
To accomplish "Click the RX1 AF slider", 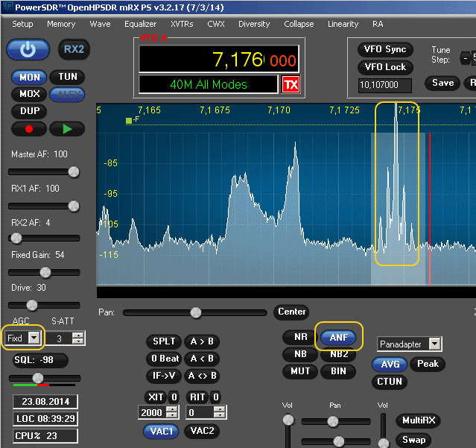I will [44, 206].
